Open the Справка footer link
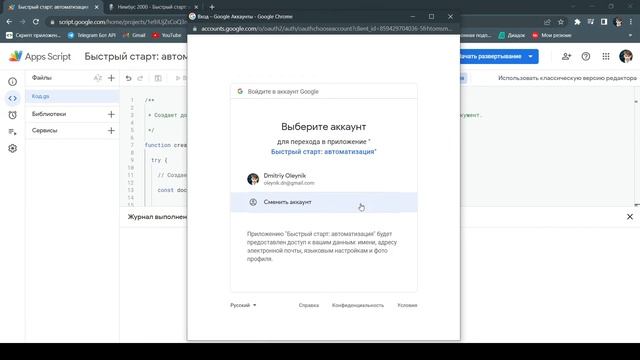 309,305
